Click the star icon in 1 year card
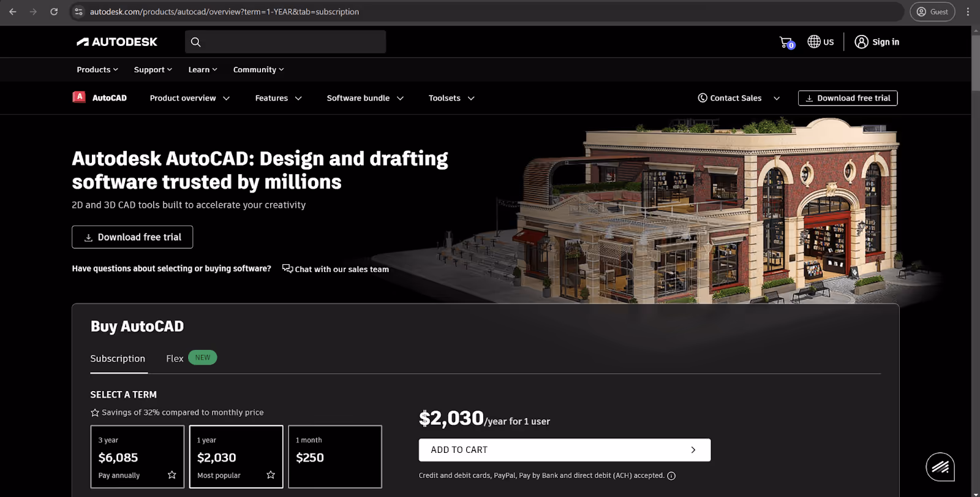The width and height of the screenshot is (980, 497). (271, 475)
